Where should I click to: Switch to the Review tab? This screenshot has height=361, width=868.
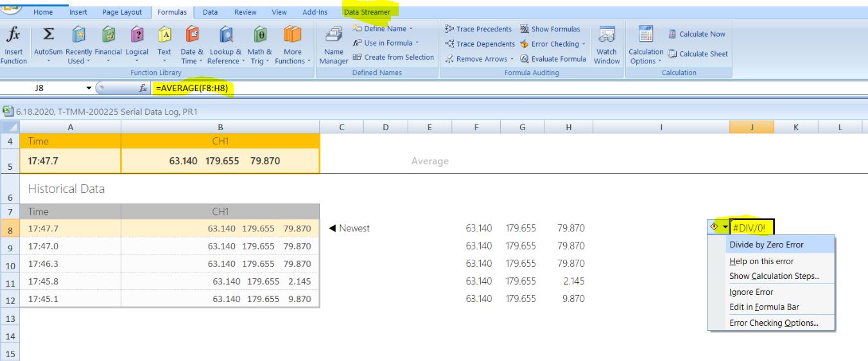pos(245,12)
